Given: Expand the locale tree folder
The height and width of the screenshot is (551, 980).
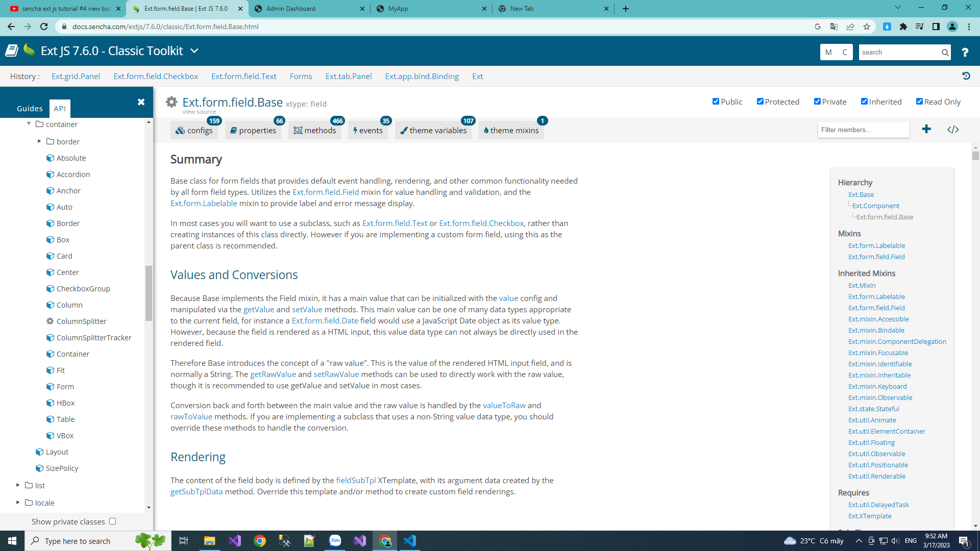Looking at the screenshot, I should pos(18,503).
